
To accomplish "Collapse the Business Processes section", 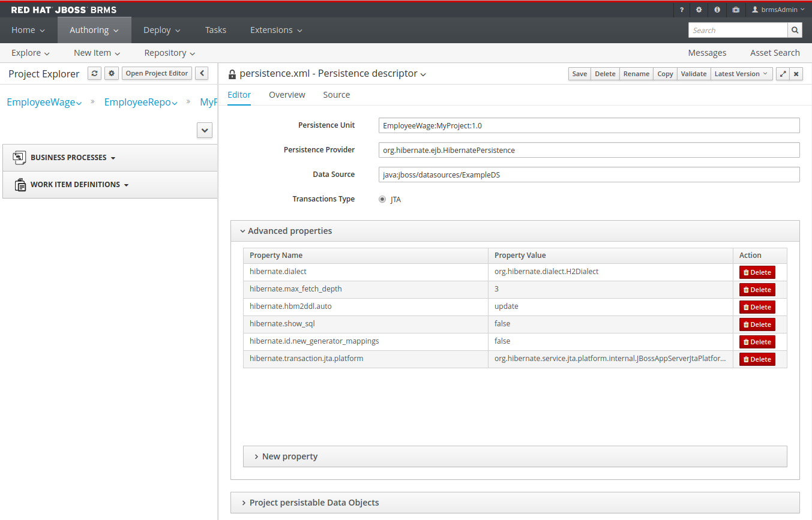I will click(x=73, y=158).
